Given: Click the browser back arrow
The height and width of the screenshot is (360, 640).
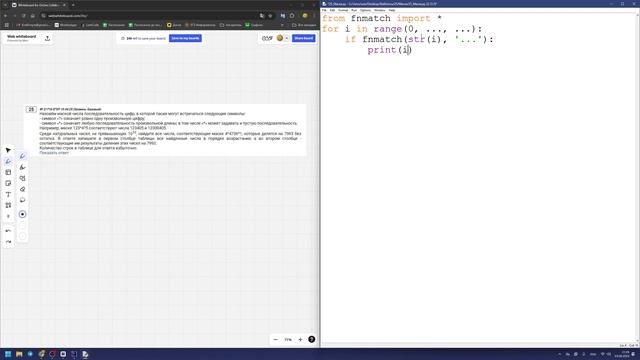Looking at the screenshot, I should tap(6, 16).
